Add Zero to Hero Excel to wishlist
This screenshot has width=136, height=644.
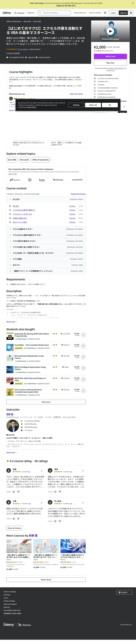point(83,391)
